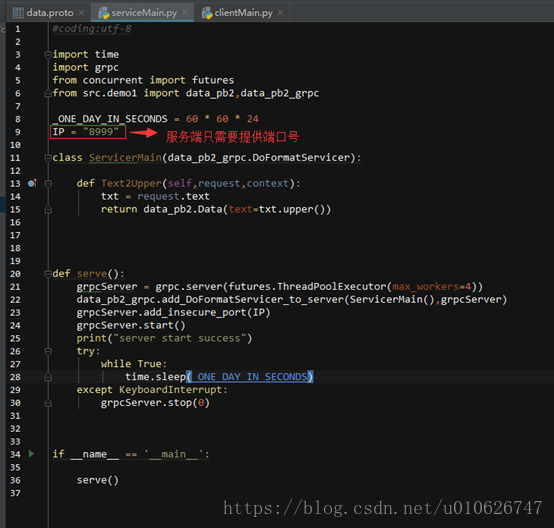
Task: Switch to the clientMain.py tab
Action: click(x=243, y=13)
